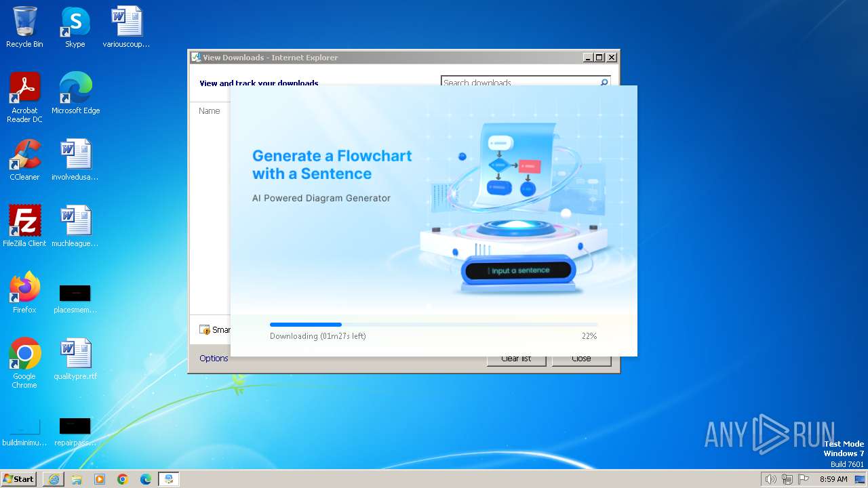This screenshot has height=488, width=868.
Task: Click the network tray icon
Action: (787, 479)
